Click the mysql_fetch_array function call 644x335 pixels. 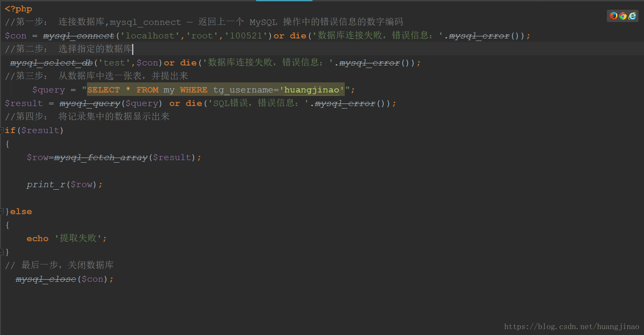coord(101,158)
